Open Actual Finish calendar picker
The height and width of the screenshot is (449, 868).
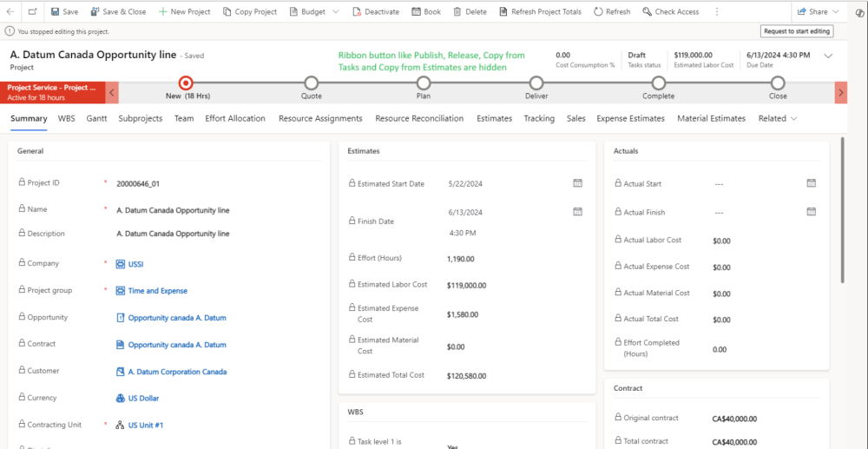tap(811, 212)
